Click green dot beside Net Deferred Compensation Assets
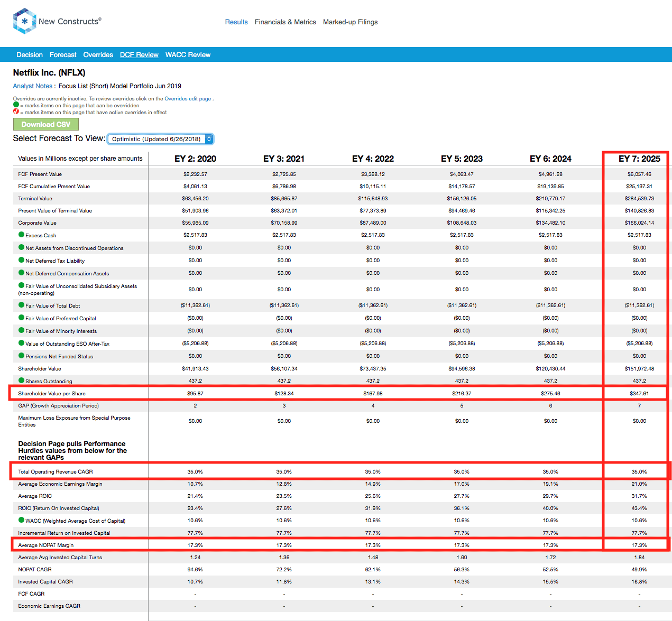Screen dimensions: 672x621 click(22, 273)
